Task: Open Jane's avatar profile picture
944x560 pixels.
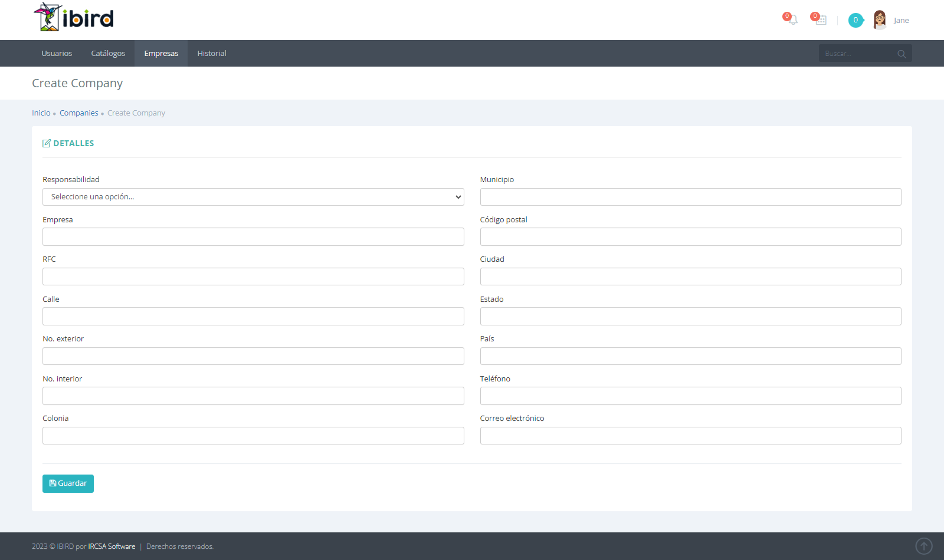Action: (880, 20)
